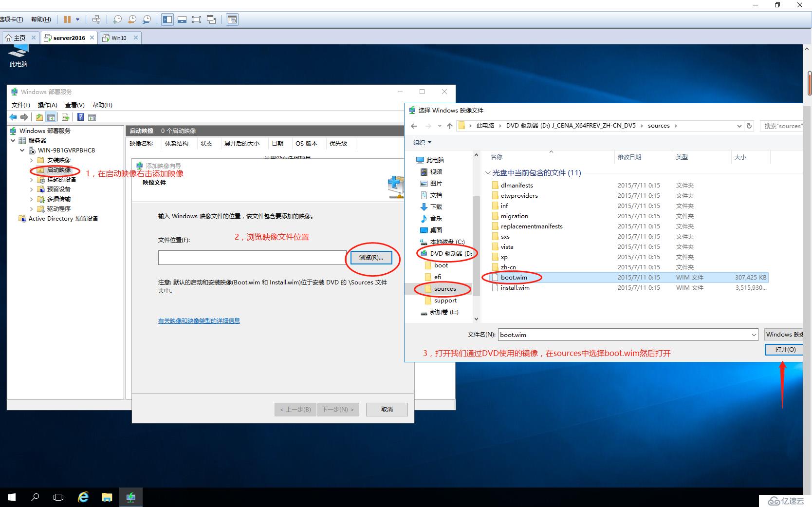Select 此电脑 in file dialog navigation pane

click(x=430, y=160)
